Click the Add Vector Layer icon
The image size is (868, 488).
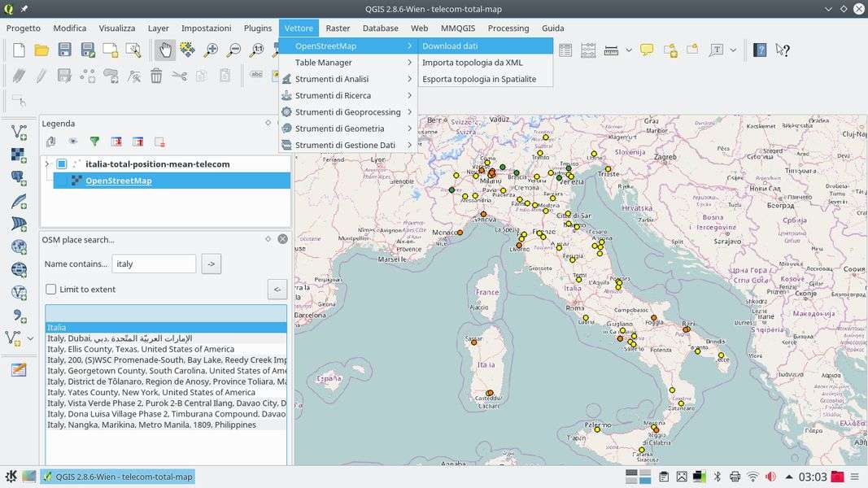[x=18, y=132]
